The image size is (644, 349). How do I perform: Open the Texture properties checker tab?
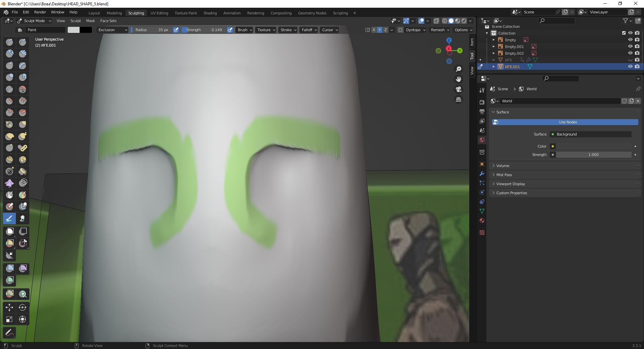click(x=482, y=233)
